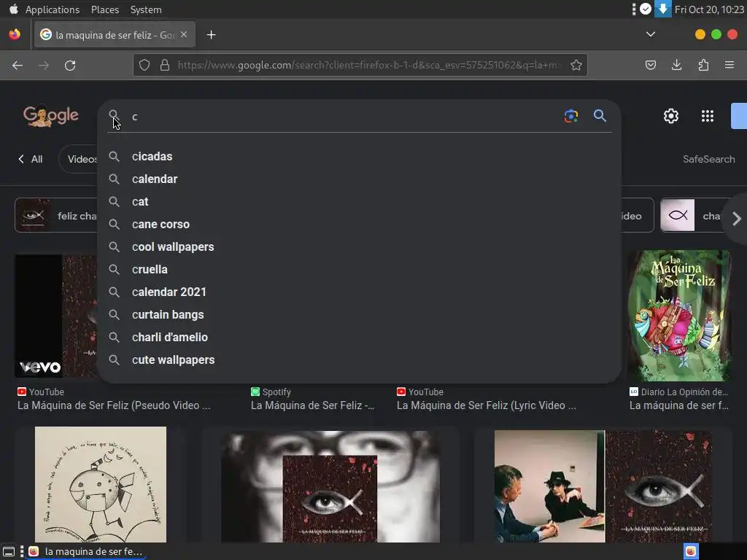
Task: Open the Vevo video thumbnail
Action: pos(56,316)
